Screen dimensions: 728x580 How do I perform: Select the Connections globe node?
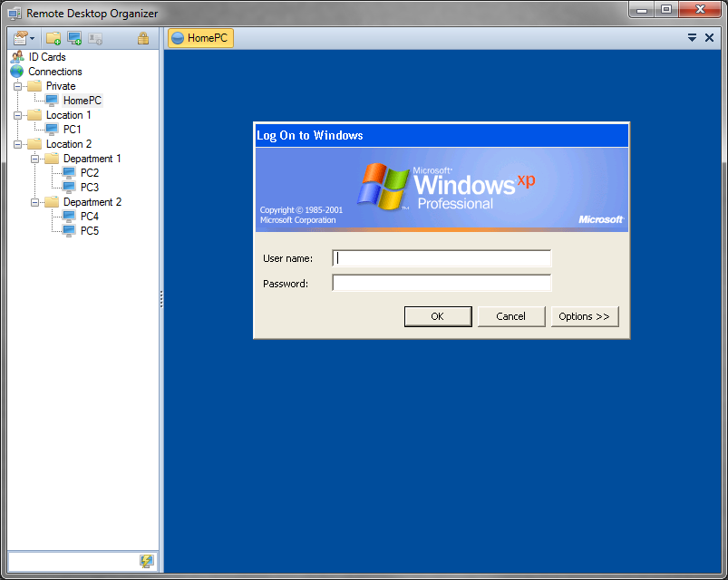coord(54,72)
